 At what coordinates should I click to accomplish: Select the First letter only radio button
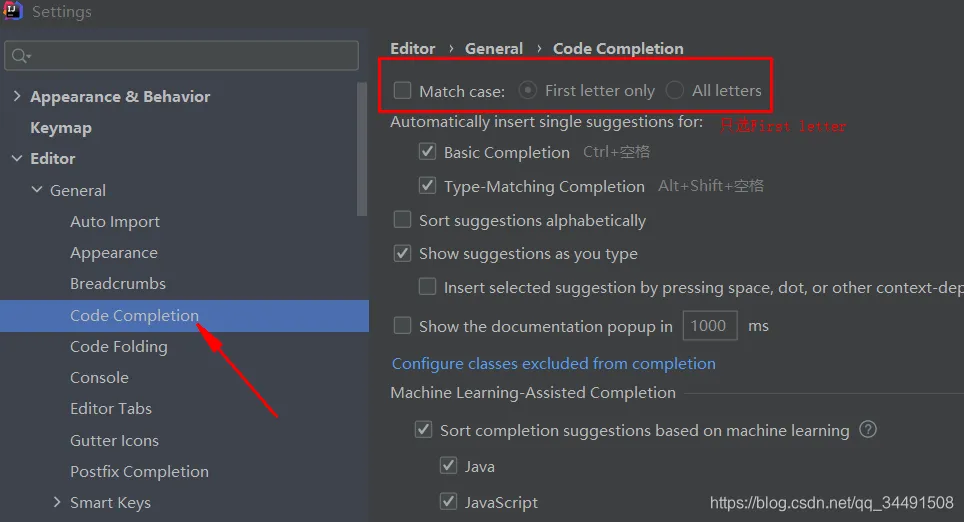527,90
